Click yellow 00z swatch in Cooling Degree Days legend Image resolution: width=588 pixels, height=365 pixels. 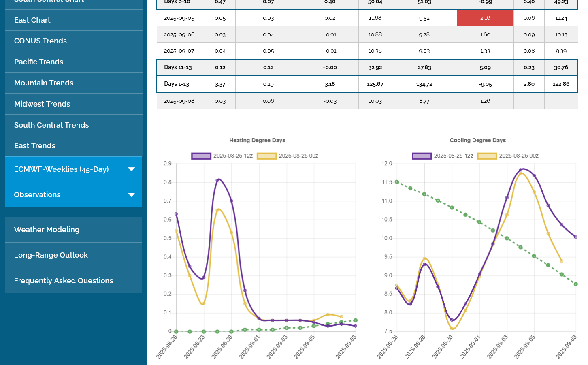point(487,156)
